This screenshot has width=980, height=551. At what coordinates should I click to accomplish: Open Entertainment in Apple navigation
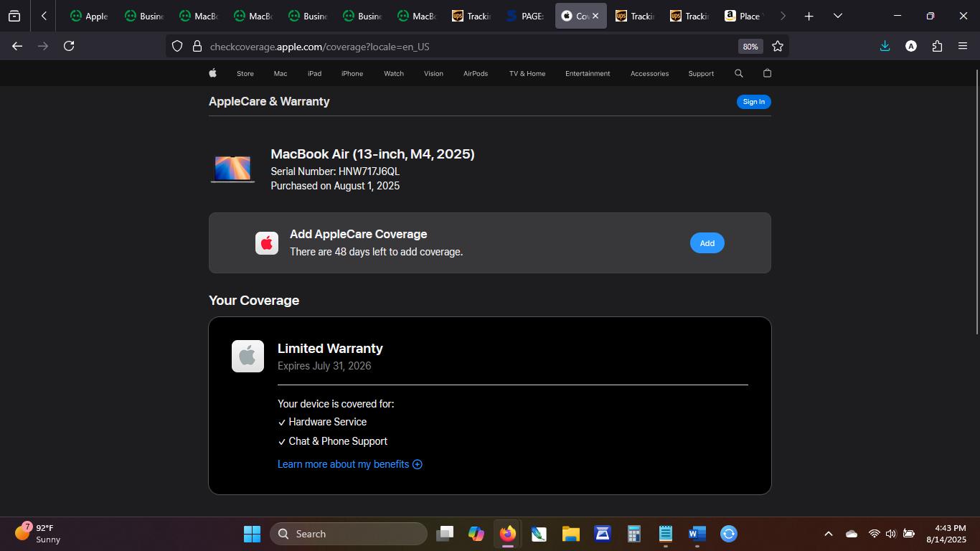coord(588,73)
